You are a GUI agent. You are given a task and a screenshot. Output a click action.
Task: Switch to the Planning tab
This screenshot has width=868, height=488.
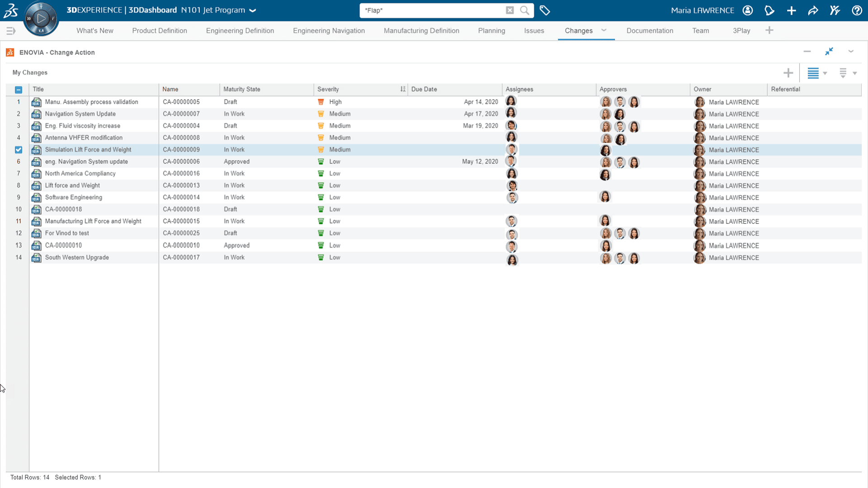[491, 30]
